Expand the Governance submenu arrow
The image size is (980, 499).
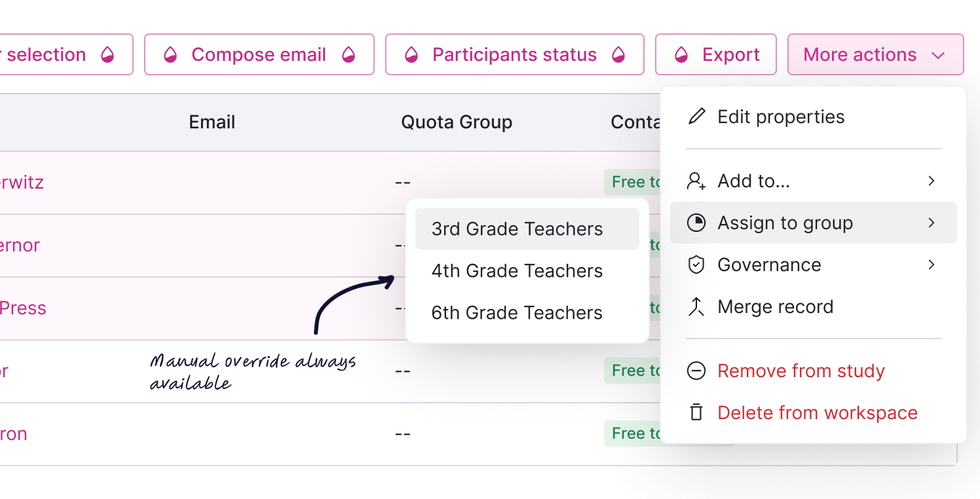pyautogui.click(x=931, y=265)
